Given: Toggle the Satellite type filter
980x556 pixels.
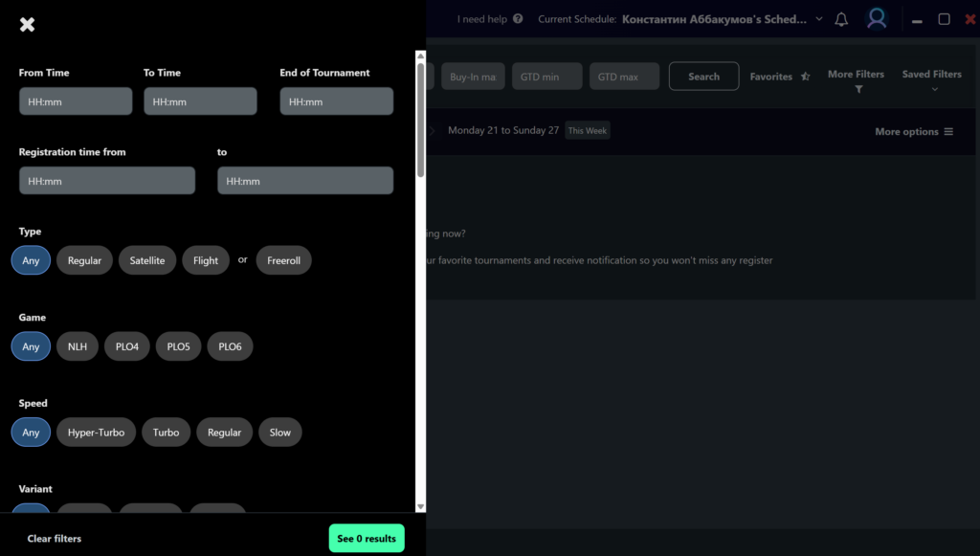Looking at the screenshot, I should pos(147,260).
